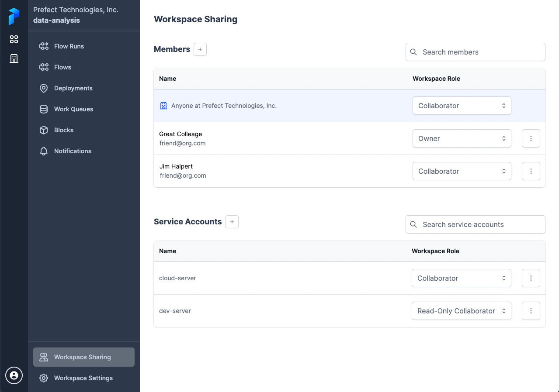Click the Flow Runs icon
This screenshot has width=559, height=392.
click(x=44, y=46)
